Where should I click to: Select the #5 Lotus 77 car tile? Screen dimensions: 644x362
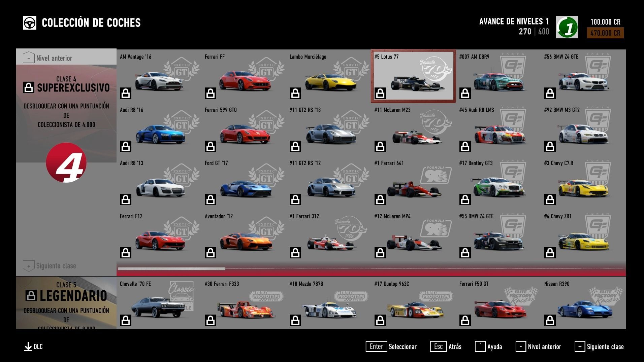[x=413, y=76]
